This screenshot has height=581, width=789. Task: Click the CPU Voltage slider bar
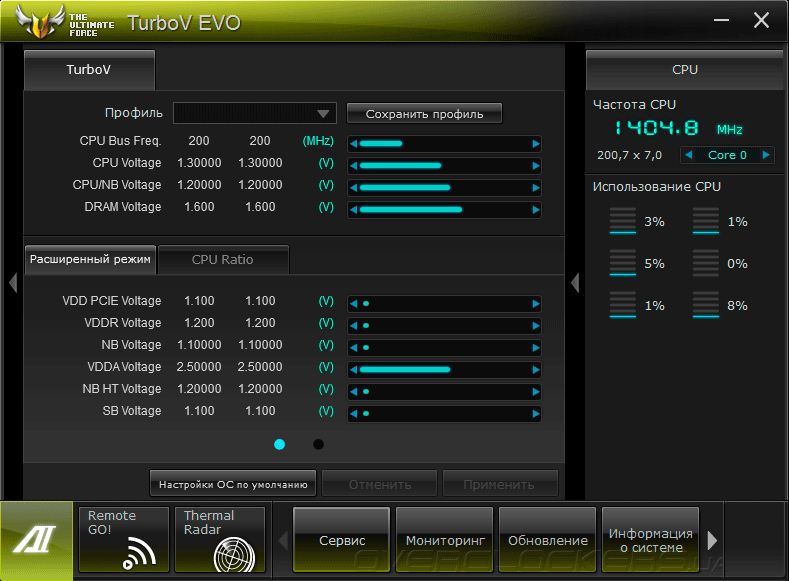tap(445, 165)
